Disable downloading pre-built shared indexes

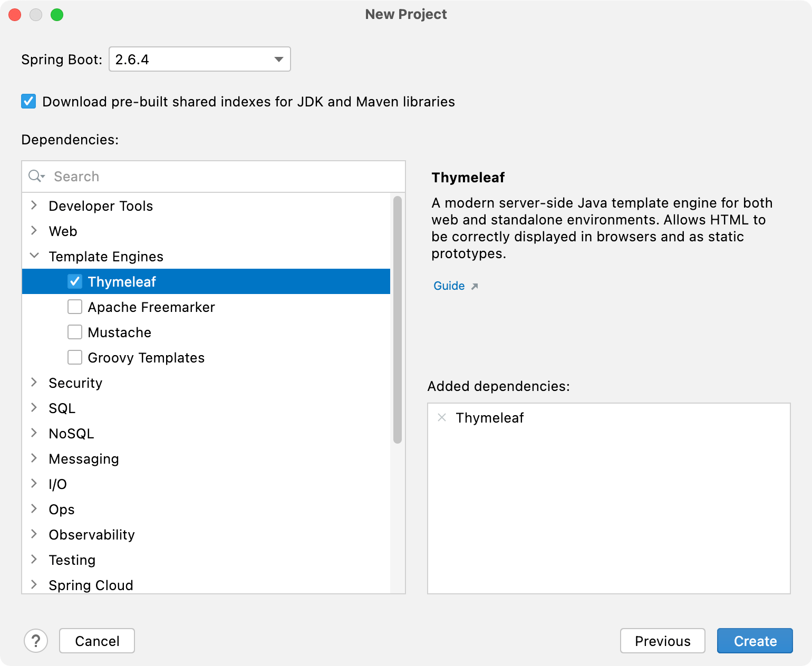28,101
